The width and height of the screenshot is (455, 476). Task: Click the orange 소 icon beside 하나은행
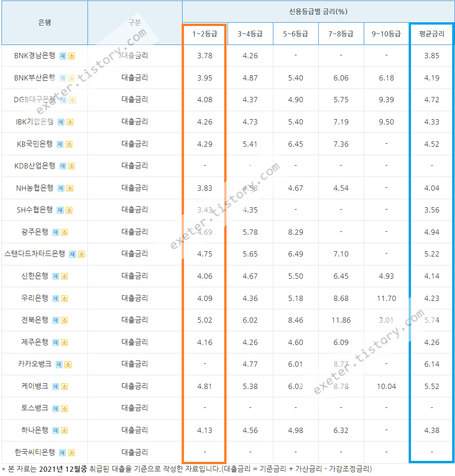point(64,431)
